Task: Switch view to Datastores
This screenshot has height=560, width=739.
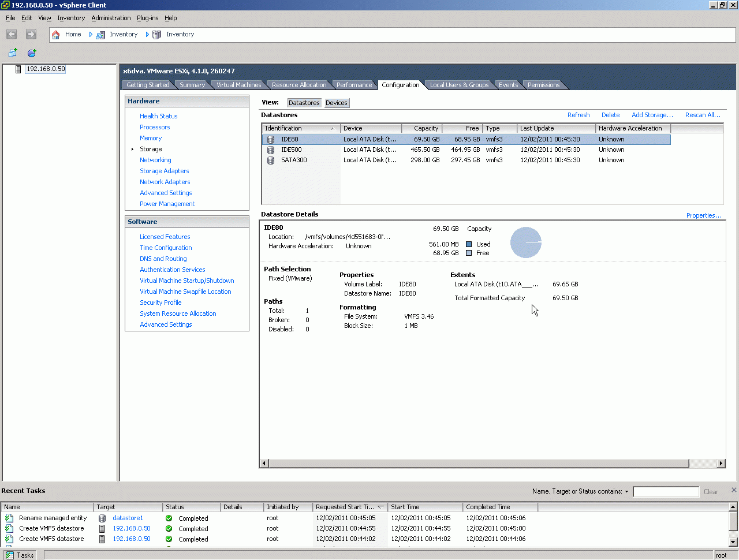Action: click(x=304, y=103)
